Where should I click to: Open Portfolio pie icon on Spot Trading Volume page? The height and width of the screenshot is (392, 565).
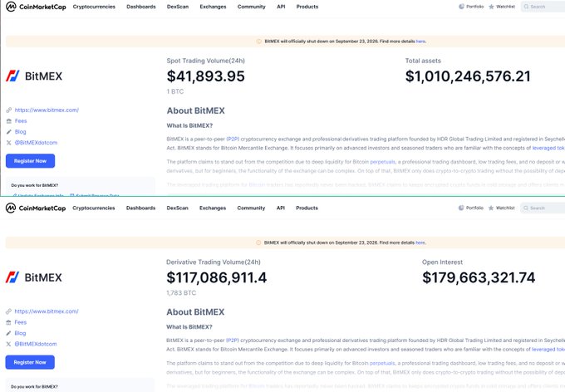[461, 7]
